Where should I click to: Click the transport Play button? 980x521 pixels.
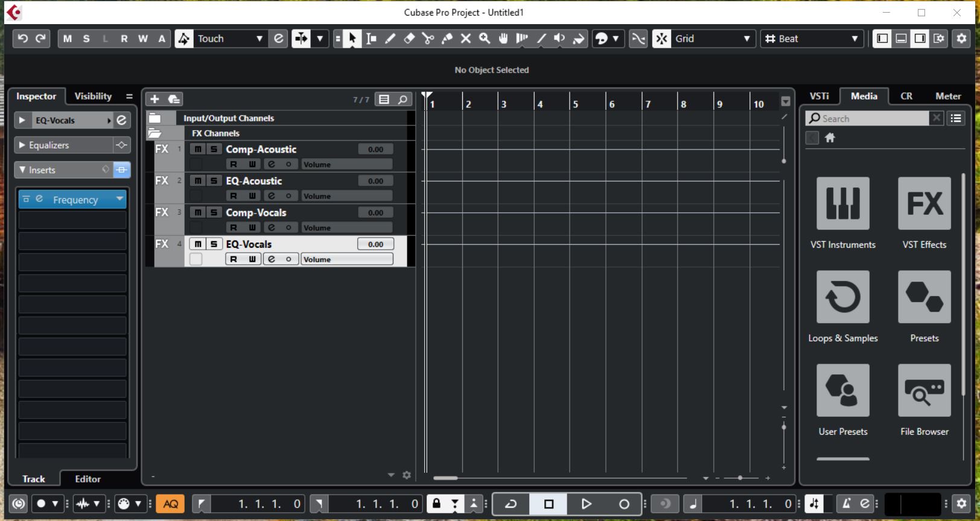pos(586,504)
